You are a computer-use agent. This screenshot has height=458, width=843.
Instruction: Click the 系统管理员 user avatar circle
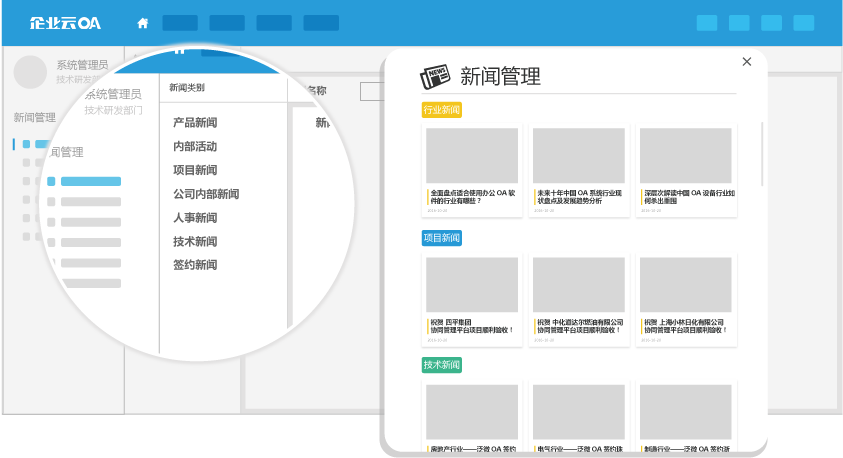(x=31, y=72)
